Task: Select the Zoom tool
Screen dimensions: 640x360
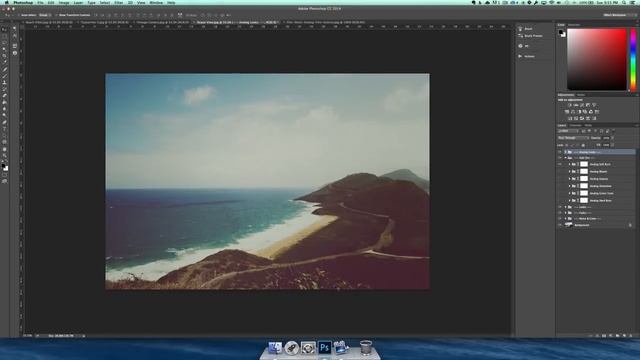Action: (4, 156)
